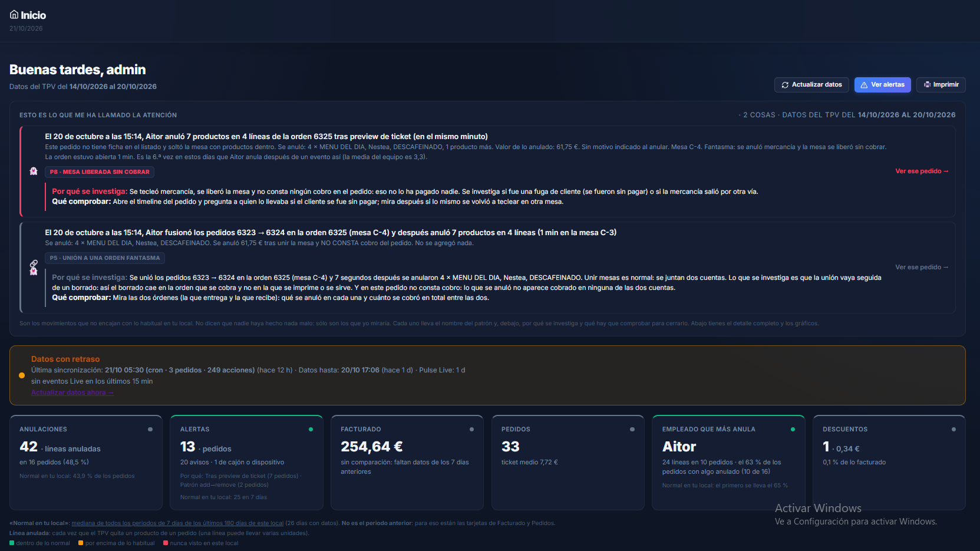Image resolution: width=980 pixels, height=551 pixels.
Task: Open the second 'Ver ese pedido' link
Action: tap(922, 267)
